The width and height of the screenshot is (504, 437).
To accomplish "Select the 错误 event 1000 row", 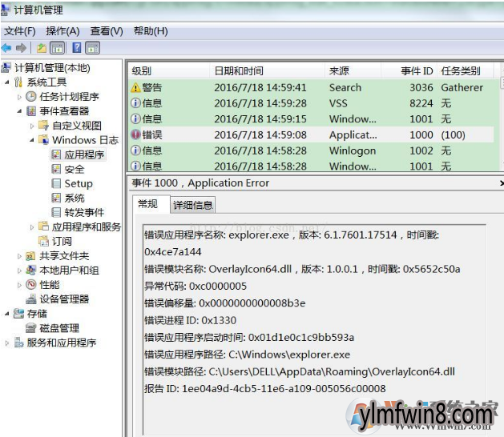I will [x=311, y=134].
